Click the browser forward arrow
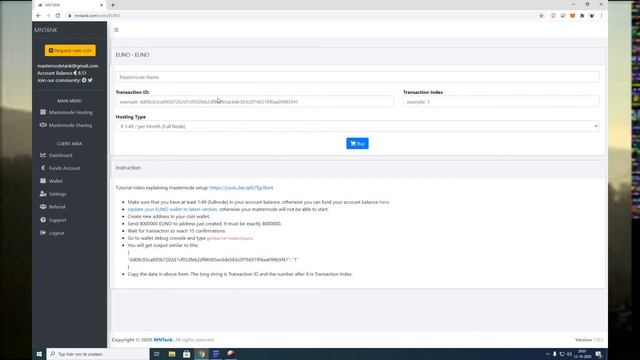This screenshot has height=360, width=640. (48, 16)
